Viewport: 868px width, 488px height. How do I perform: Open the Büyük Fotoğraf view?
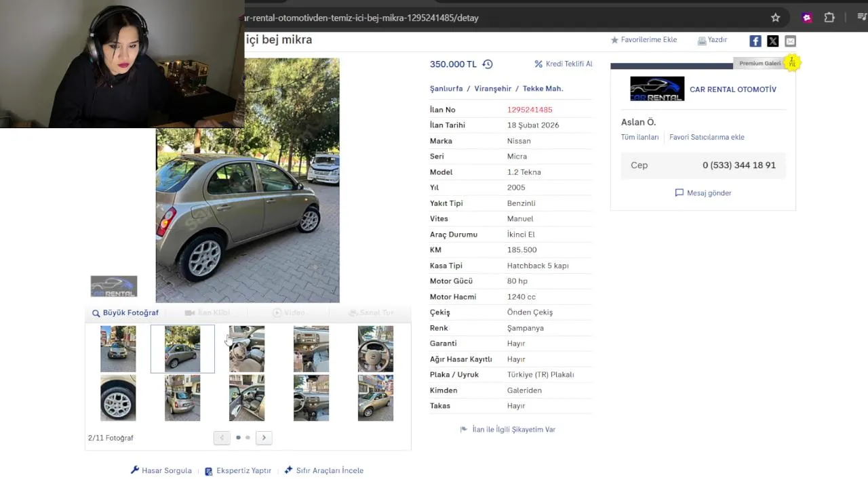[x=125, y=313]
